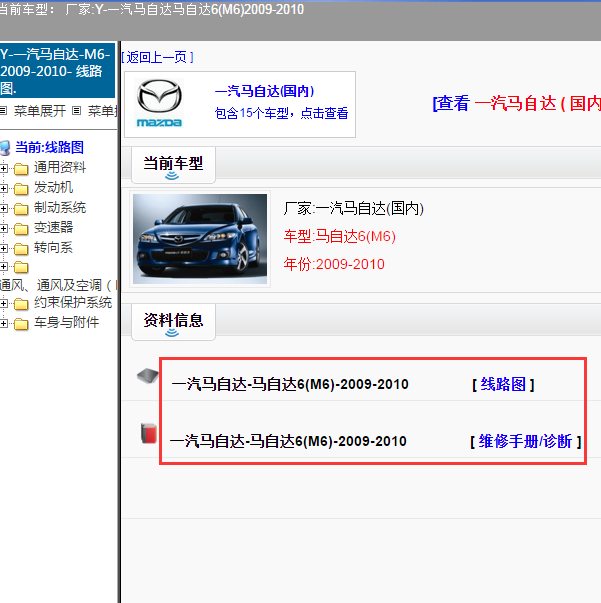601x603 pixels.
Task: Click the red repair manual book icon
Action: 149,433
